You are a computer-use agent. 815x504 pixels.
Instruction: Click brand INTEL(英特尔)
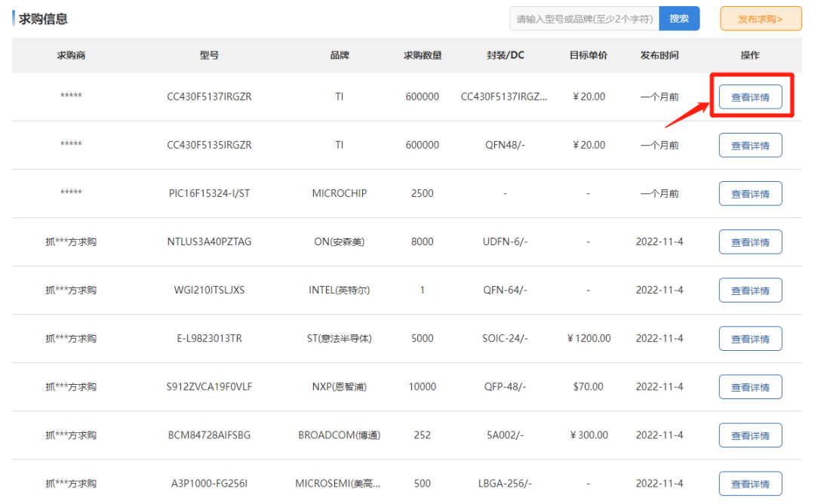pyautogui.click(x=340, y=290)
